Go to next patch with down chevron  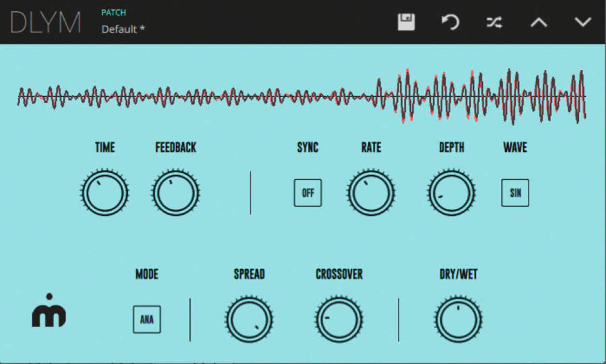[x=583, y=22]
